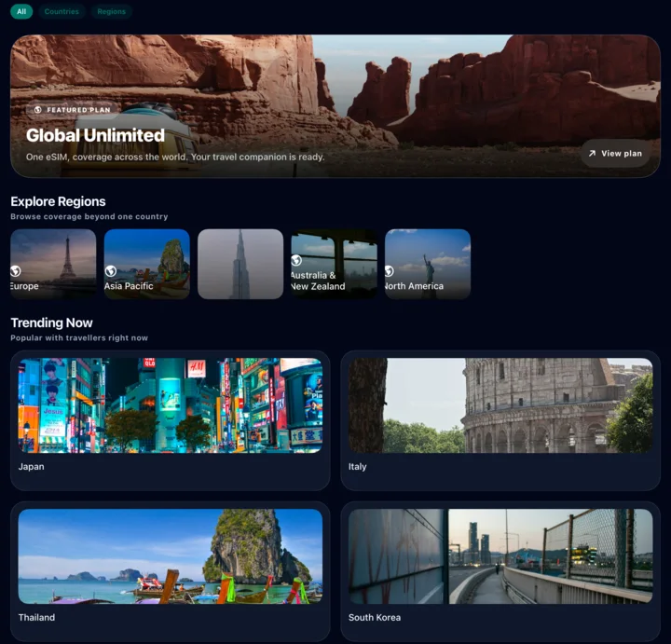Click the Japan country label

click(32, 466)
